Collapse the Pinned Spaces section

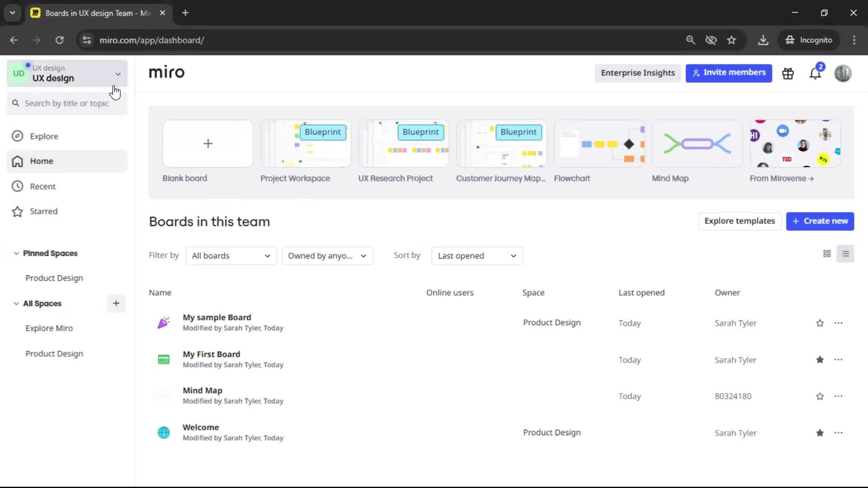tap(16, 253)
